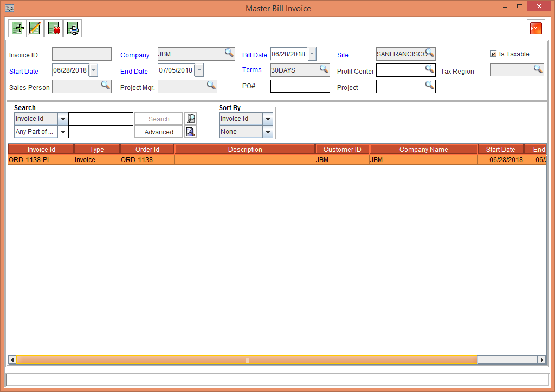Click the Delete invoice toolbar icon
Screen dimensions: 555x392
click(x=54, y=28)
